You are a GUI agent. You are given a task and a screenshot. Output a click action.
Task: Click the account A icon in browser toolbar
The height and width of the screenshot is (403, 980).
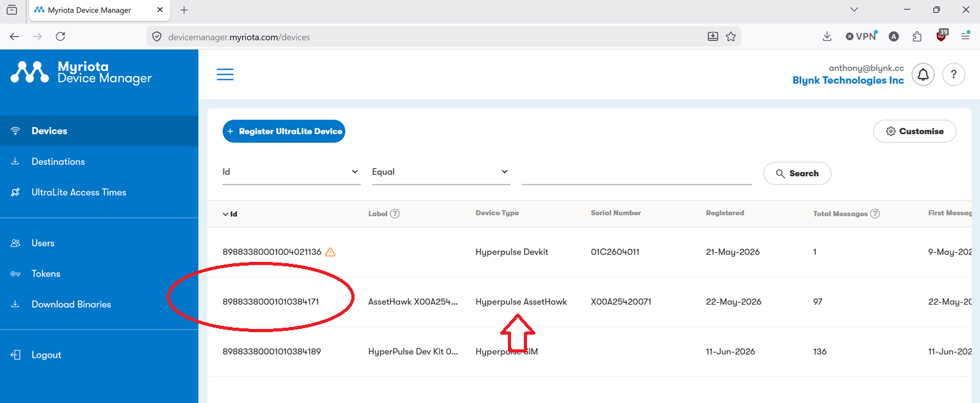[894, 36]
